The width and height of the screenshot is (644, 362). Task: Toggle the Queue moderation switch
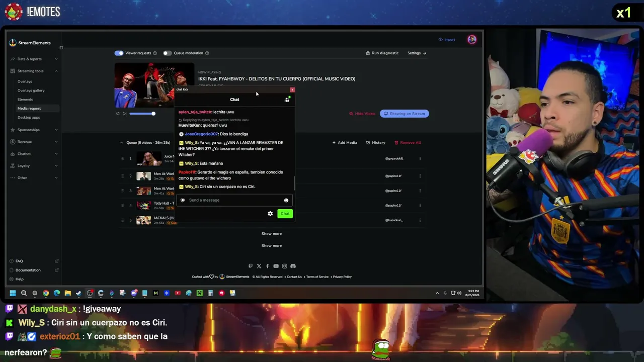coord(167,53)
